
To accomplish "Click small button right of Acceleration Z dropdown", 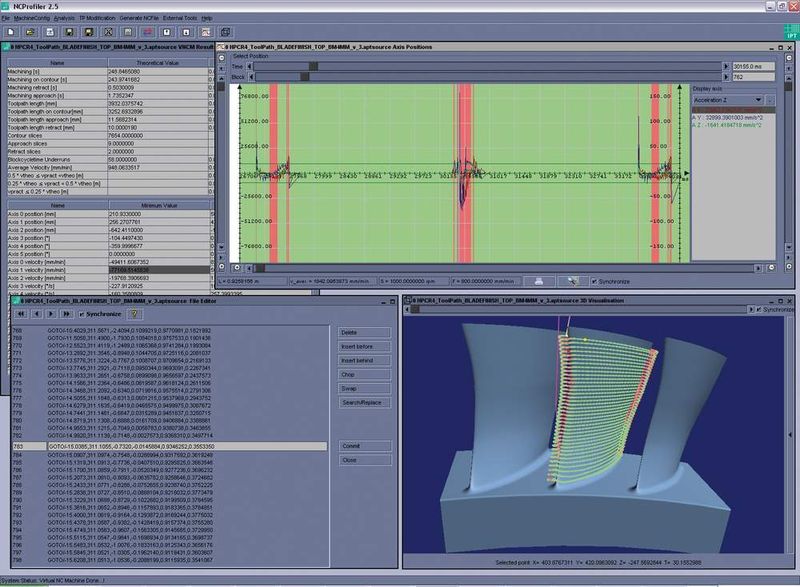I will pyautogui.click(x=770, y=100).
